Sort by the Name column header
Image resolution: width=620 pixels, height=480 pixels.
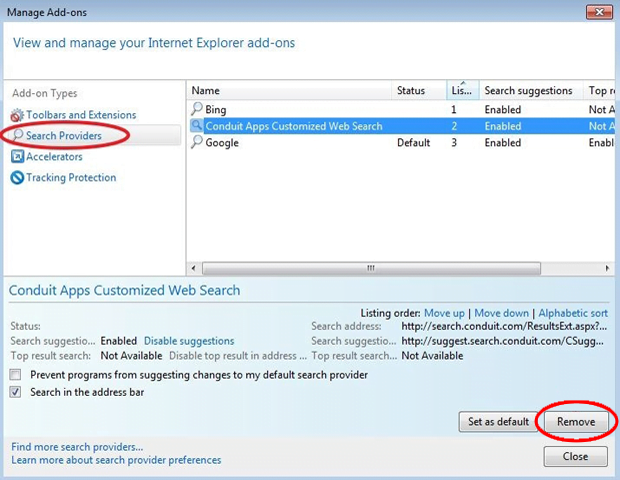289,91
